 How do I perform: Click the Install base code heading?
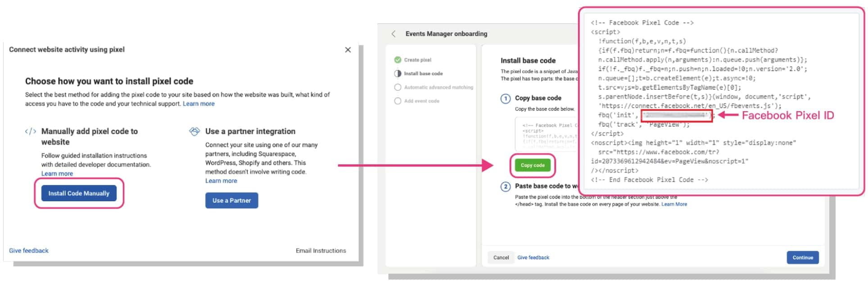528,60
